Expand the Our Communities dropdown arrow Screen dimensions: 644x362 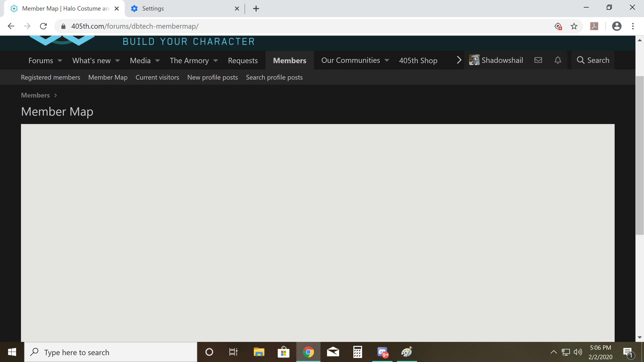[x=387, y=61]
